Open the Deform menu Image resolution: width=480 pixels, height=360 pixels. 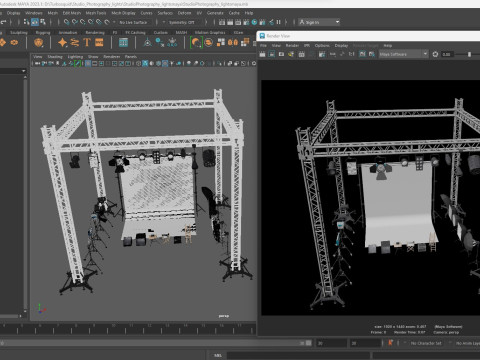tap(184, 13)
